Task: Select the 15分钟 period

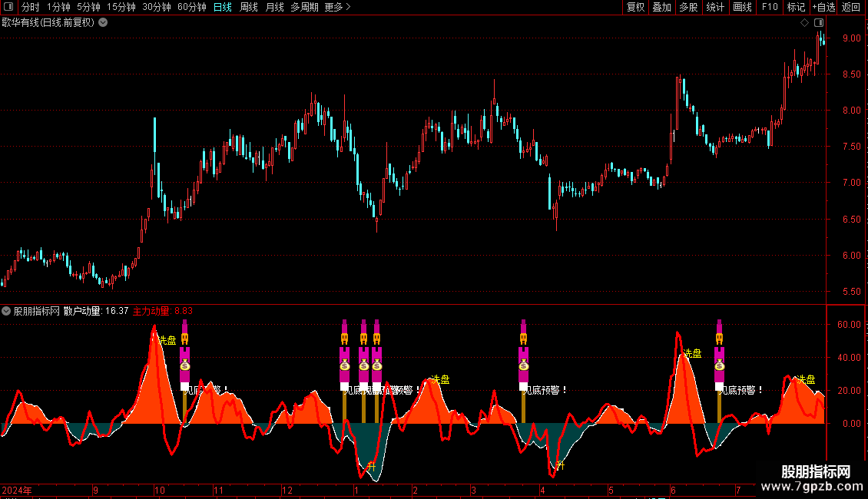Action: [121, 7]
